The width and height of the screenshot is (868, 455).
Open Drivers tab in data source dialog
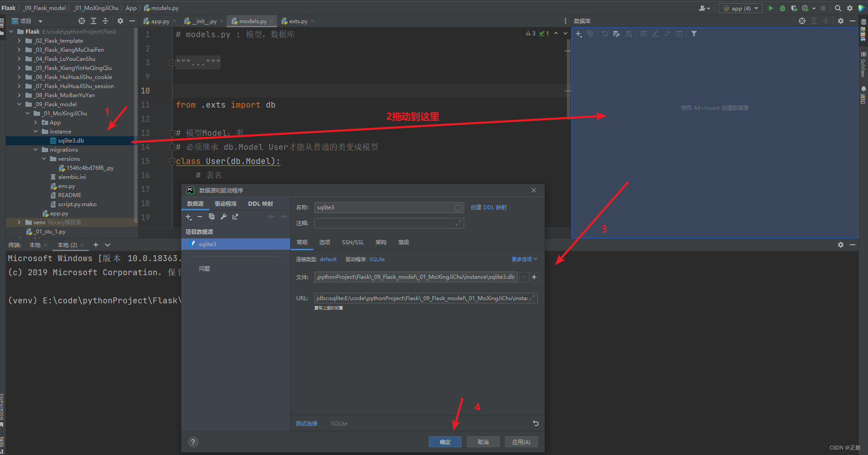coord(226,204)
